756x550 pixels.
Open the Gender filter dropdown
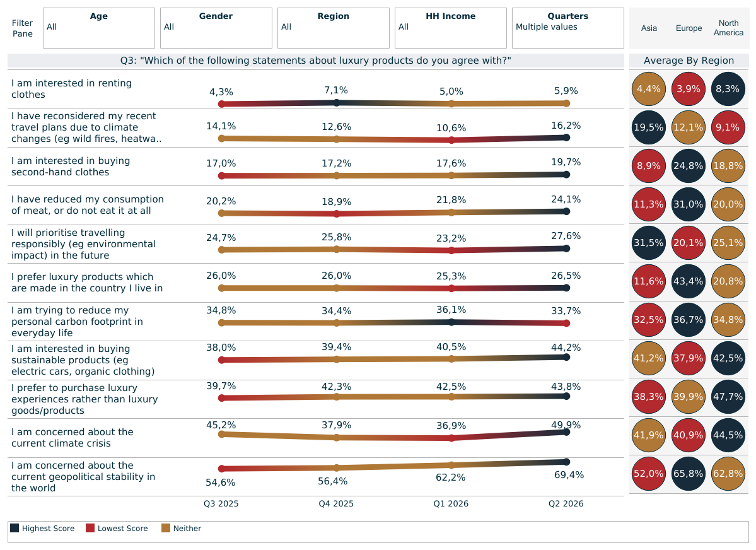click(x=216, y=28)
